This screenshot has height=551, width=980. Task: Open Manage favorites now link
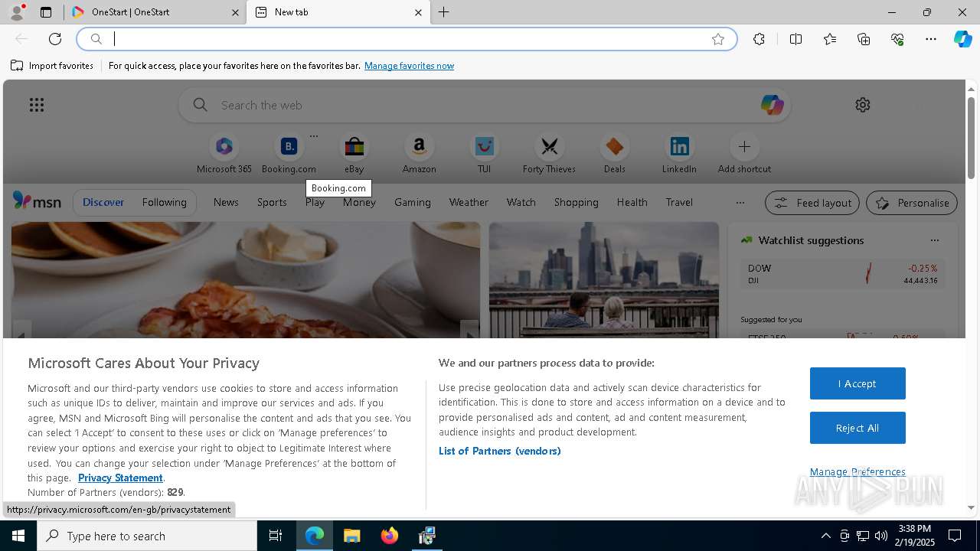(409, 66)
